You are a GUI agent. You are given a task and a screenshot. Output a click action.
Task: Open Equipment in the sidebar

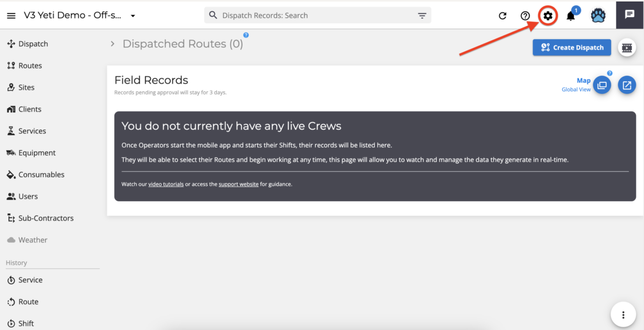pos(31,153)
